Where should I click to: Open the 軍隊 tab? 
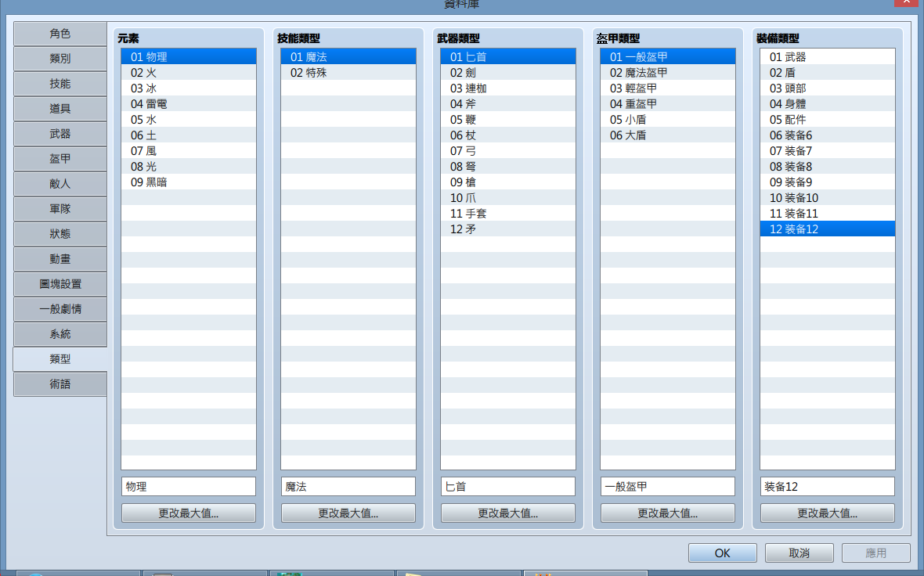pos(60,208)
